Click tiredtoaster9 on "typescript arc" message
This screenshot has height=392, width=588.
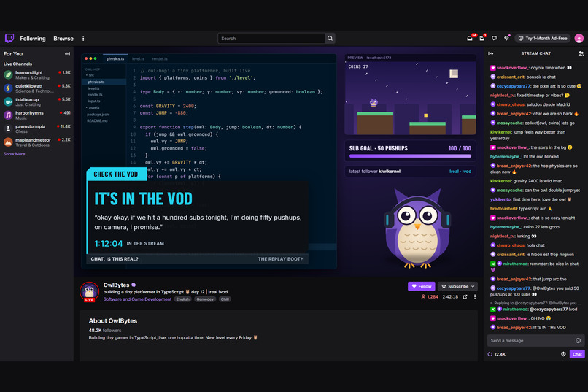(503, 209)
